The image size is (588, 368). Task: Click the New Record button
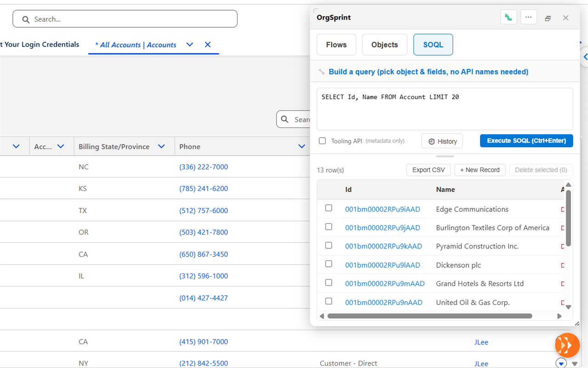pos(480,170)
